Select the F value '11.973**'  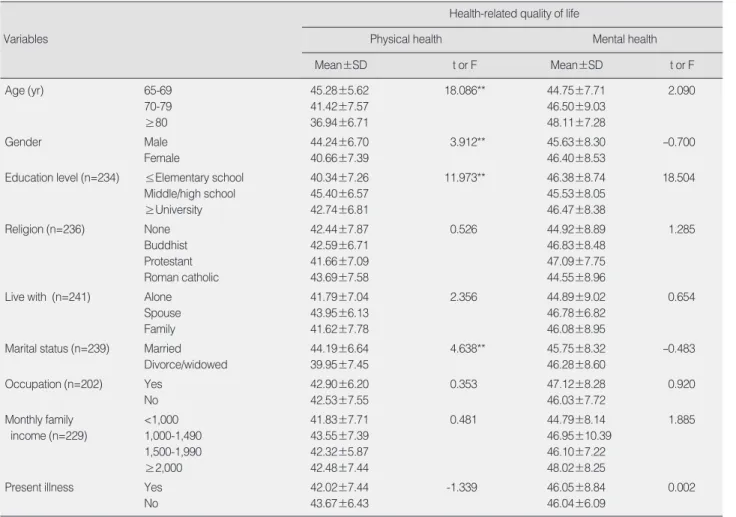pyautogui.click(x=465, y=177)
